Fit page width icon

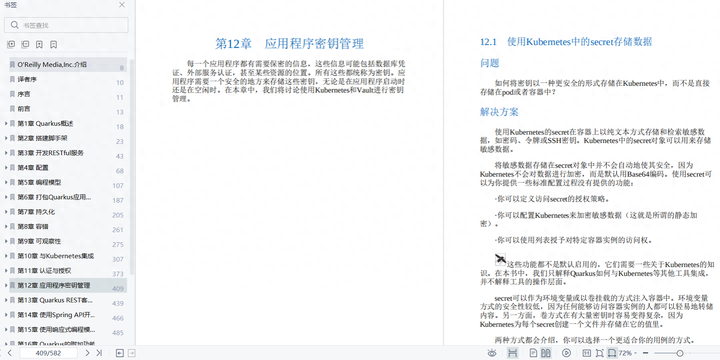[x=612, y=353]
